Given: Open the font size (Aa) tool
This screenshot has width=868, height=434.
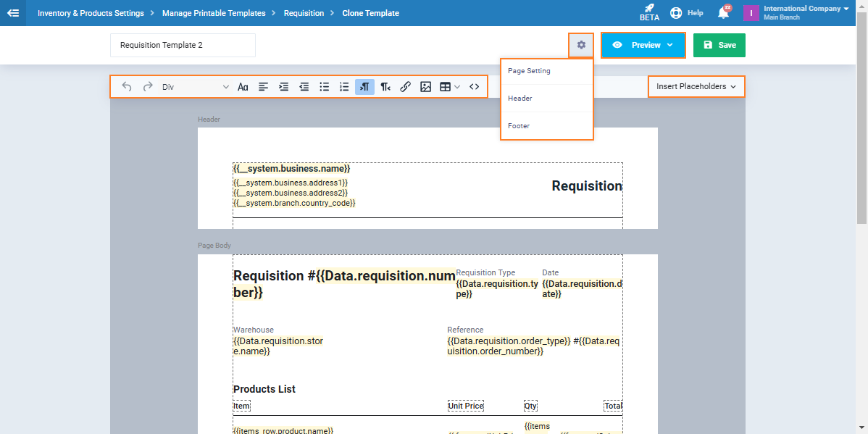Looking at the screenshot, I should (x=243, y=87).
